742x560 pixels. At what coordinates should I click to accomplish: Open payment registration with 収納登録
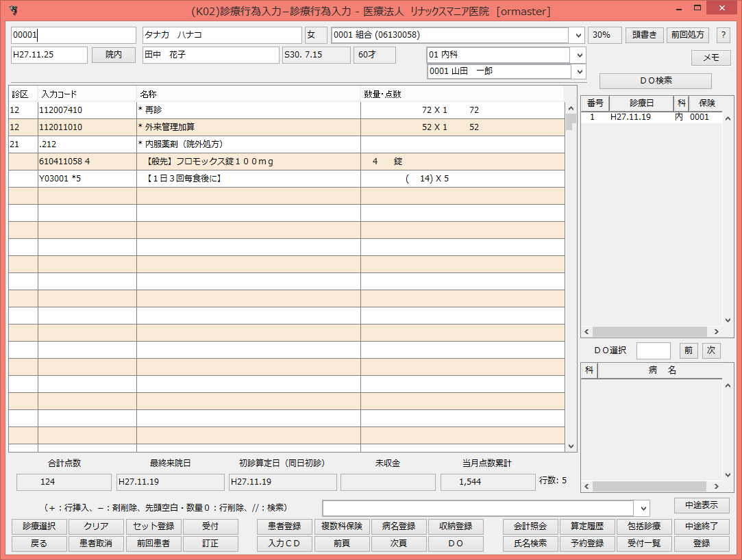pyautogui.click(x=456, y=526)
